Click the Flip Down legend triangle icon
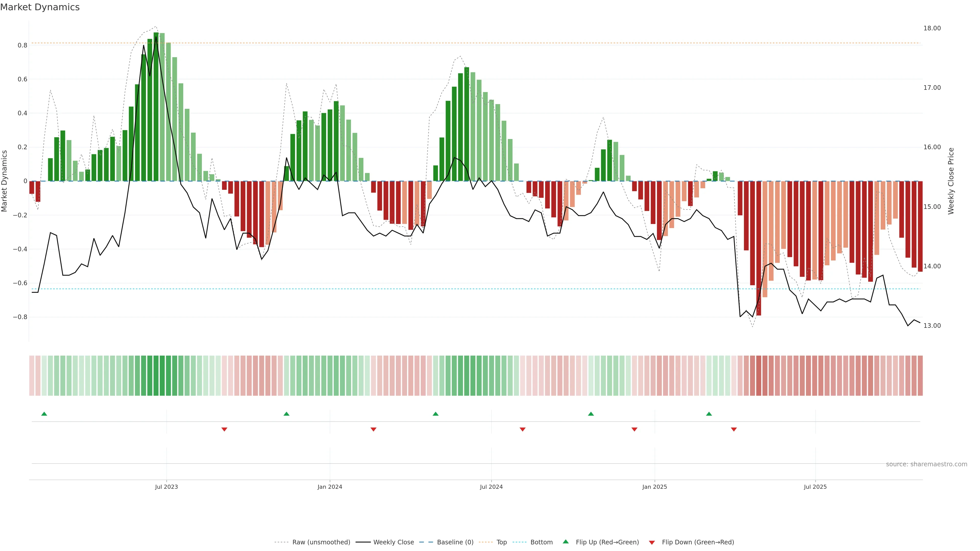Screen dimensions: 980x551 click(x=652, y=542)
